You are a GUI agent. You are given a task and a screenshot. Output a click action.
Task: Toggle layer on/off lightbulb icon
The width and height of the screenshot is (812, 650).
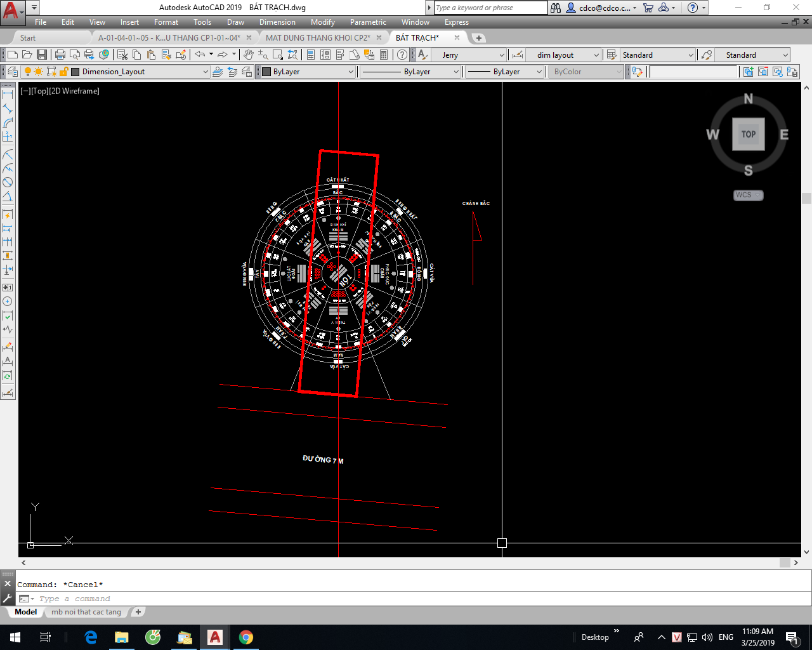click(27, 72)
